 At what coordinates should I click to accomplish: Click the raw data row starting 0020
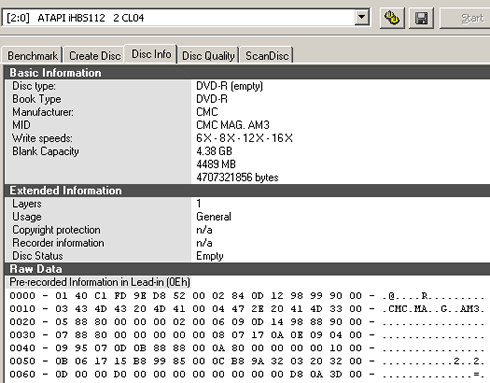tap(247, 322)
